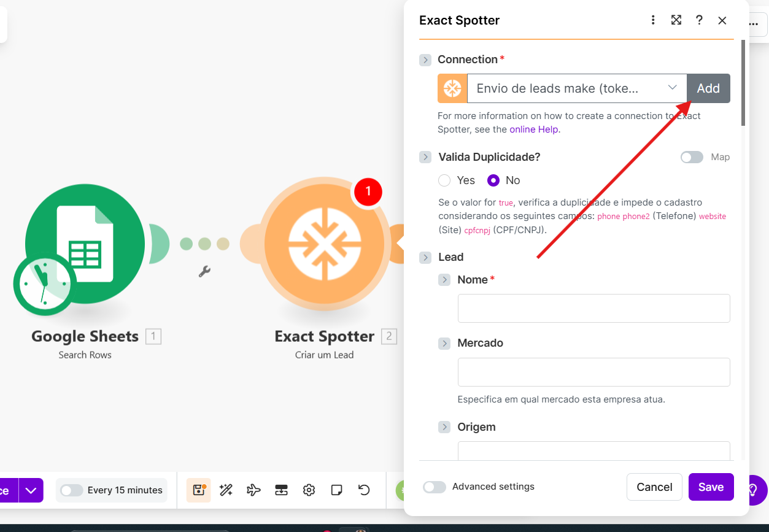Screen dimensions: 769x532
Task: Open the Google Sheets clock schedule icon
Action: point(45,284)
